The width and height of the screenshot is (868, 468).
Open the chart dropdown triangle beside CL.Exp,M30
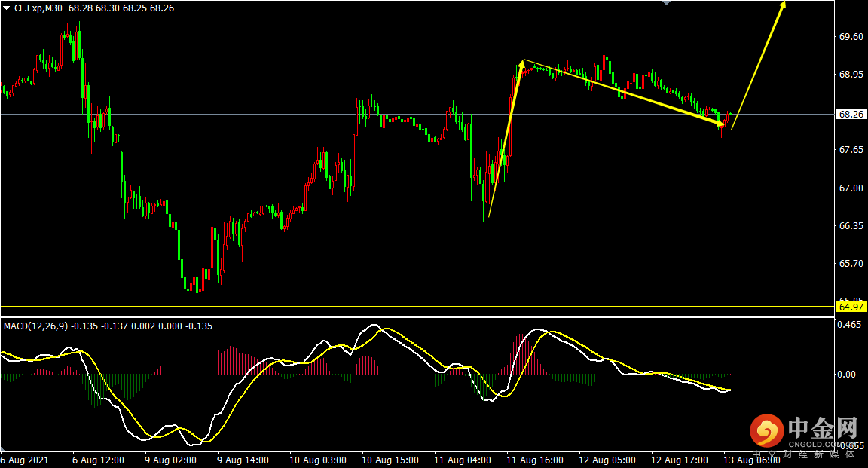tap(7, 8)
